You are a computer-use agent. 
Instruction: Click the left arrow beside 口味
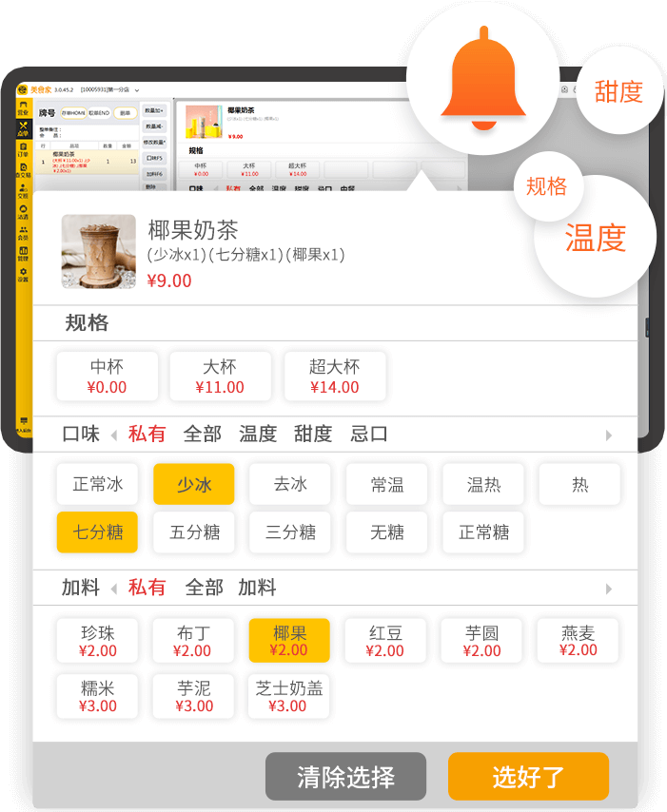coord(114,435)
